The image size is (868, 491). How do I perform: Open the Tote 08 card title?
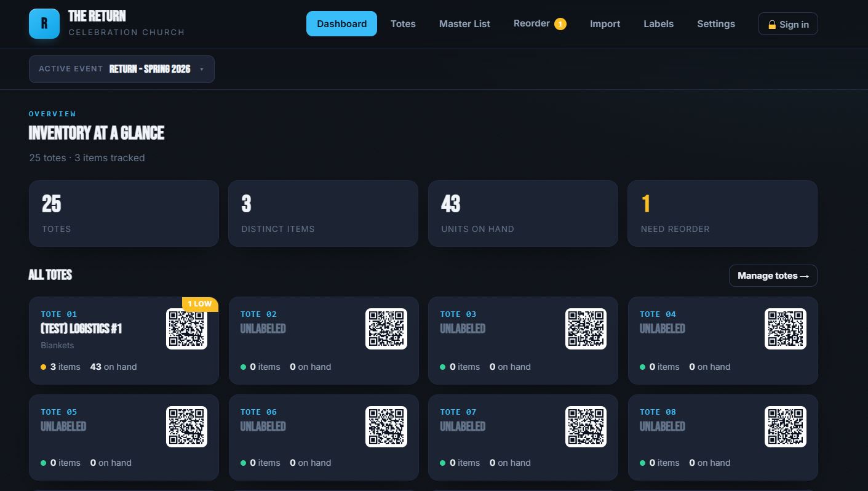(x=662, y=426)
